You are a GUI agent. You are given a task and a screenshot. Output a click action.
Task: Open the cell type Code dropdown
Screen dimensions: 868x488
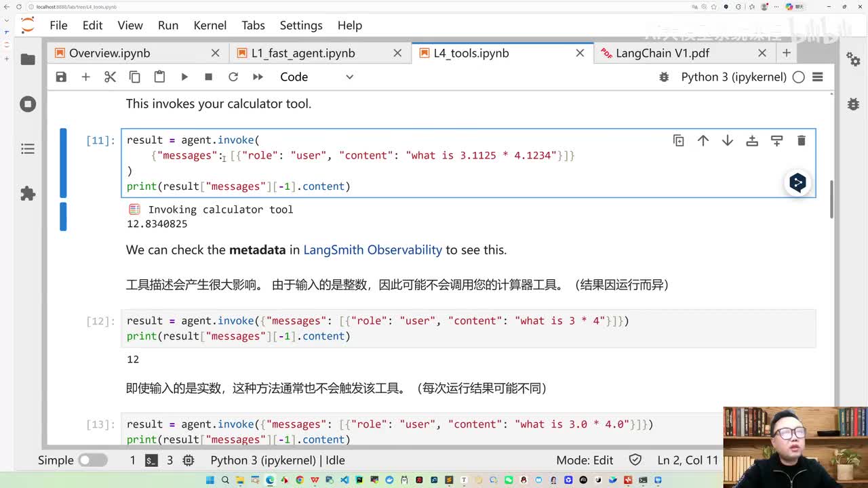(317, 77)
